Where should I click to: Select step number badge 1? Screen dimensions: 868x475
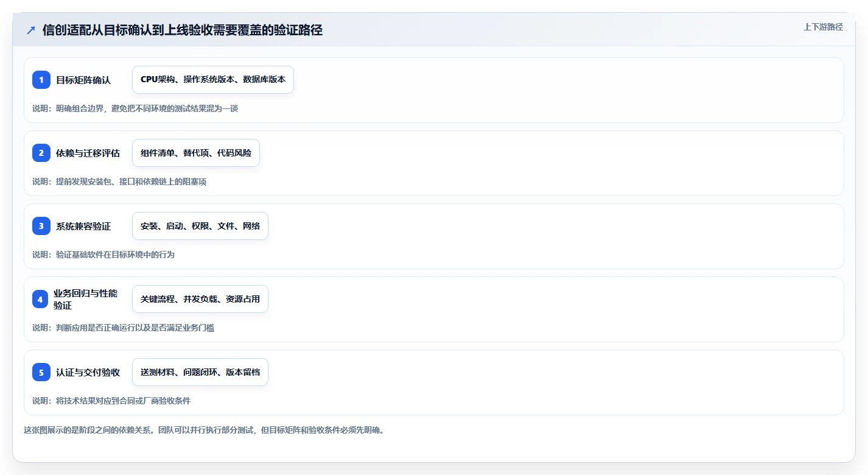coord(41,80)
